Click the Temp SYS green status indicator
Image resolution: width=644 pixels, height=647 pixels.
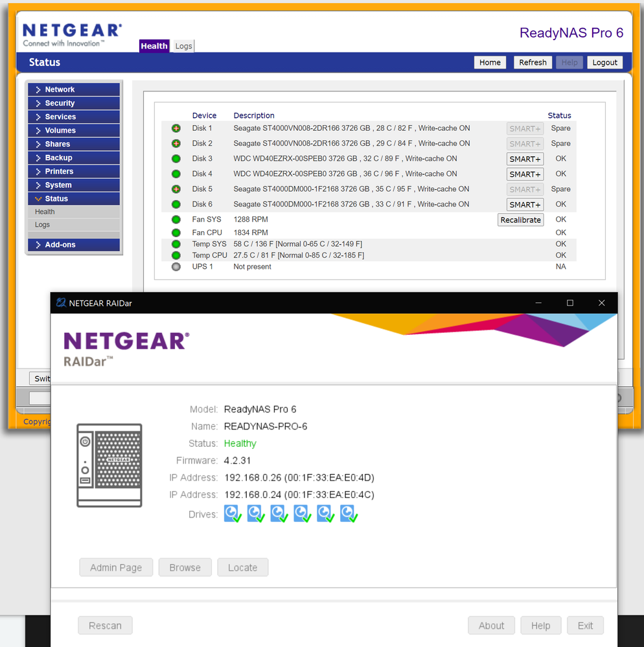coord(176,244)
